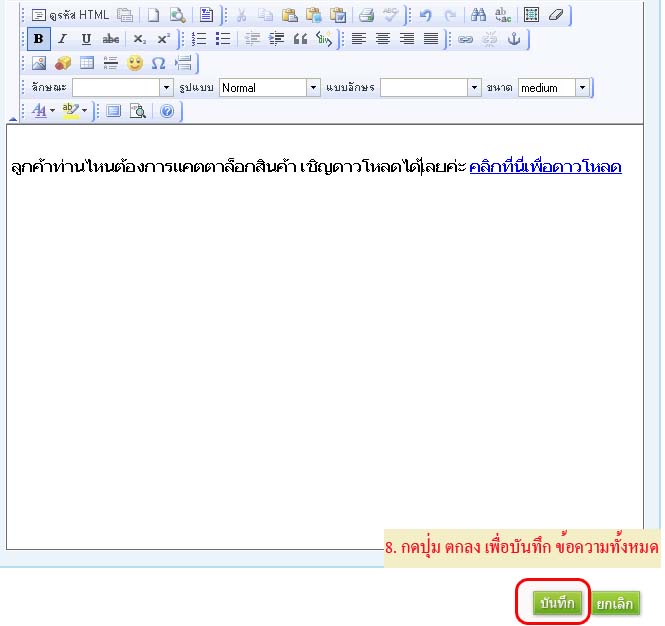The image size is (665, 626).
Task: Align text left
Action: pyautogui.click(x=359, y=39)
